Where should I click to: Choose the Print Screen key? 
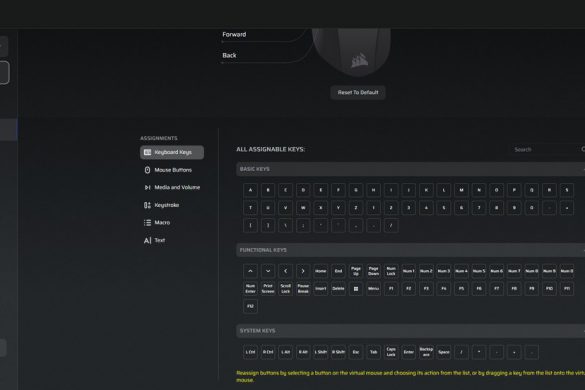(x=268, y=288)
